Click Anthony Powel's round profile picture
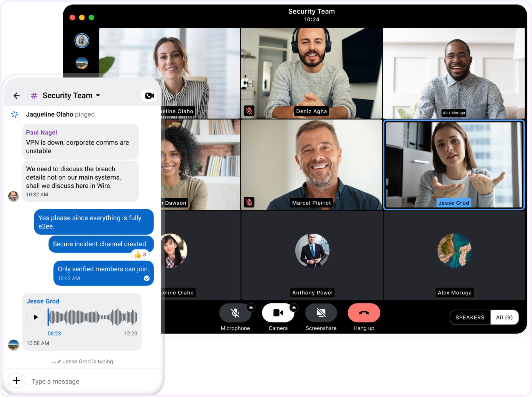Viewport: 532px width, 397px height. click(x=312, y=251)
